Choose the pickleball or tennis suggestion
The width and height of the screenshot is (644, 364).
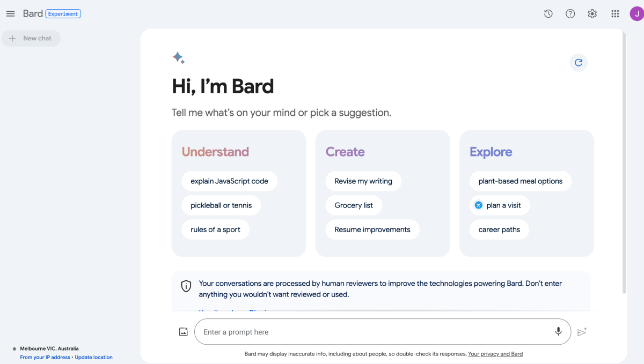221,205
